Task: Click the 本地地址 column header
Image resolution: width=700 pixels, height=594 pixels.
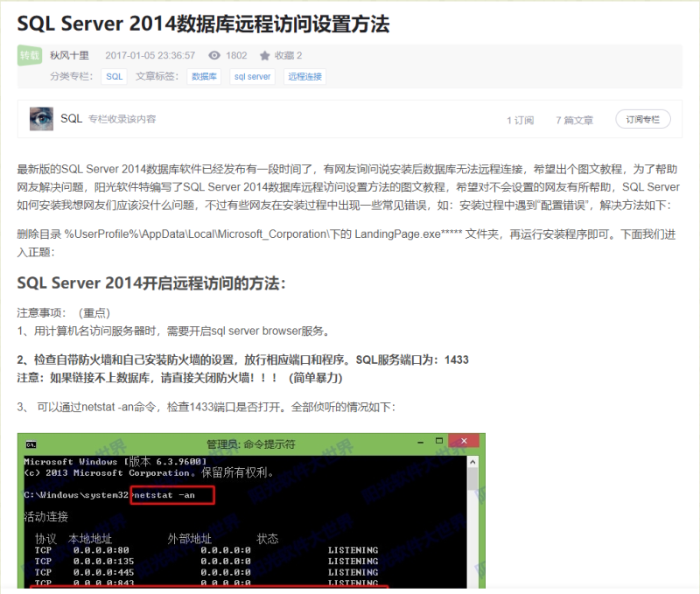Action: coord(90,539)
